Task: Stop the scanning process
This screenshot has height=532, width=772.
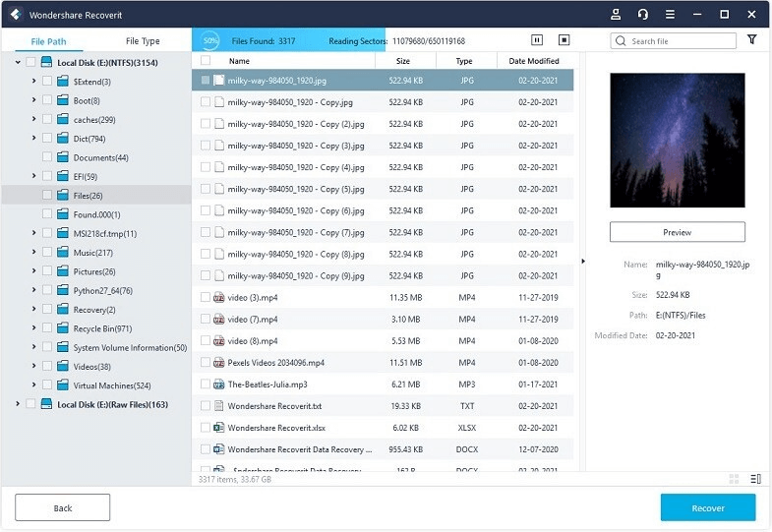Action: 564,40
